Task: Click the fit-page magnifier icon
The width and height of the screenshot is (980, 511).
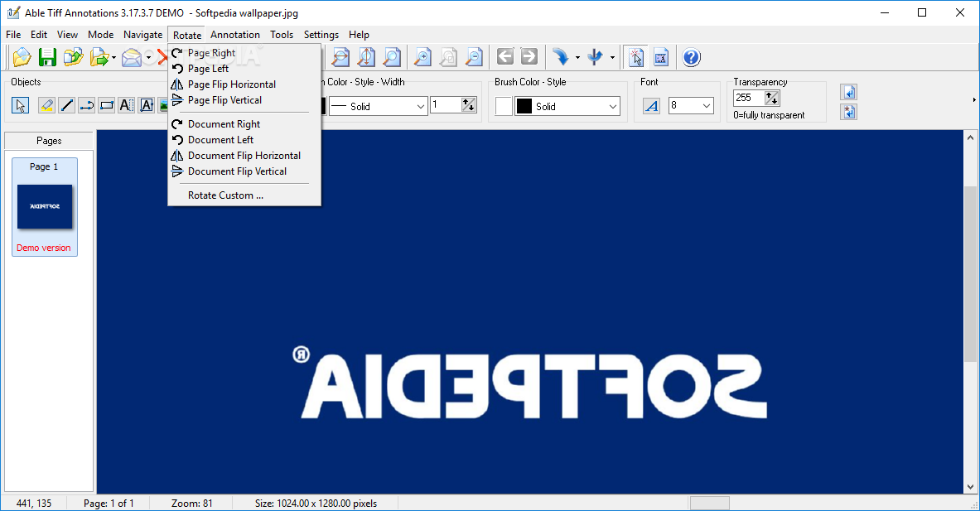Action: pos(392,57)
